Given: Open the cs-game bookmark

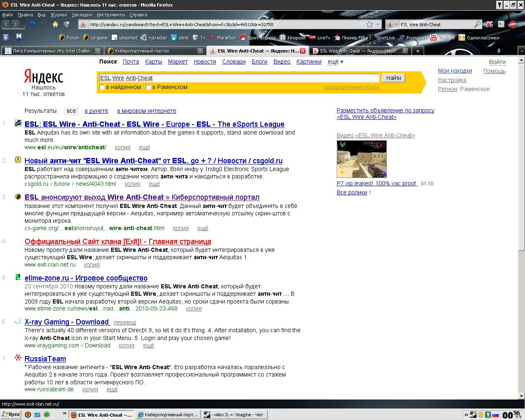Looking at the screenshot, I should [x=96, y=37].
